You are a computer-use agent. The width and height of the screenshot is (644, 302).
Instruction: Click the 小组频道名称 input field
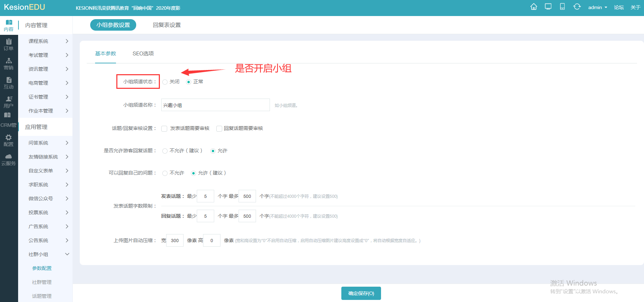click(x=215, y=105)
